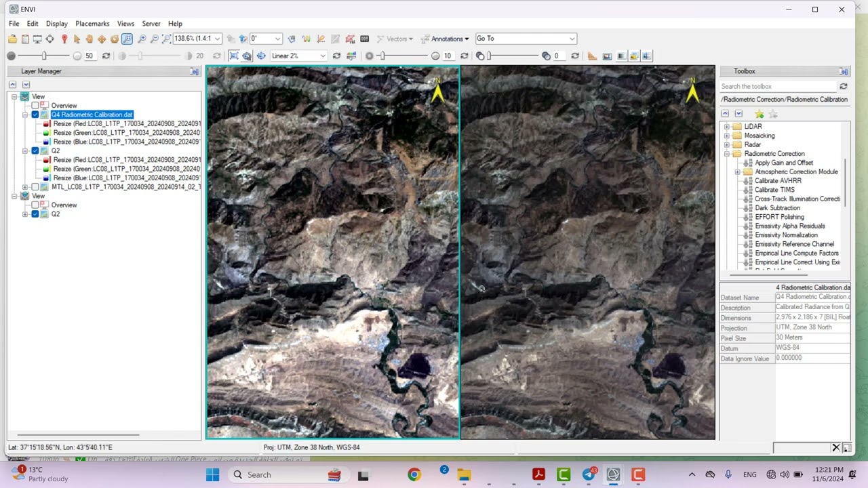Open the Views menu
The height and width of the screenshot is (488, 868).
point(125,24)
